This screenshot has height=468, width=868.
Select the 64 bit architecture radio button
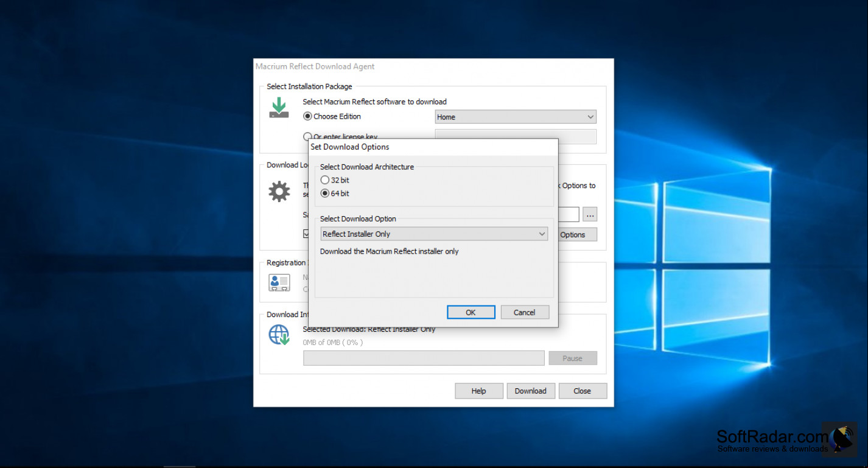point(325,194)
